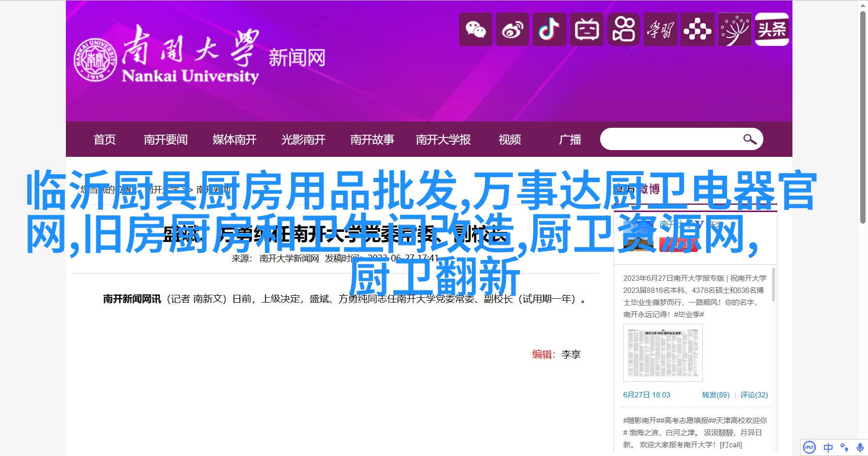The width and height of the screenshot is (868, 456).
Task: Open the Kuaishou camera icon
Action: point(623,30)
